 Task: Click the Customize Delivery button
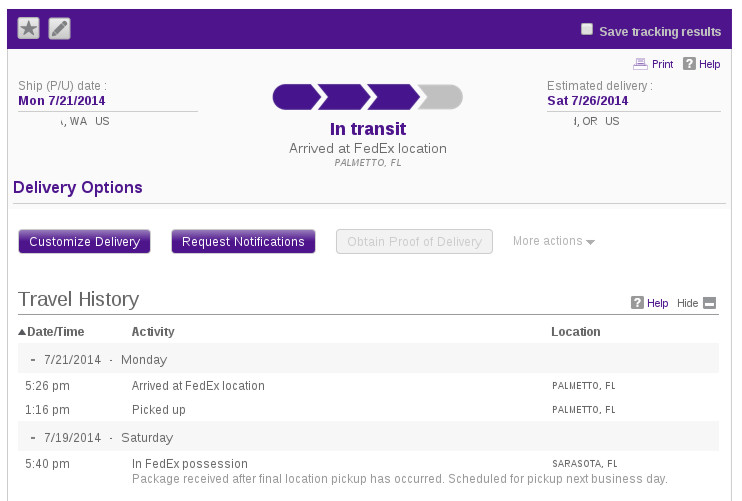click(84, 242)
